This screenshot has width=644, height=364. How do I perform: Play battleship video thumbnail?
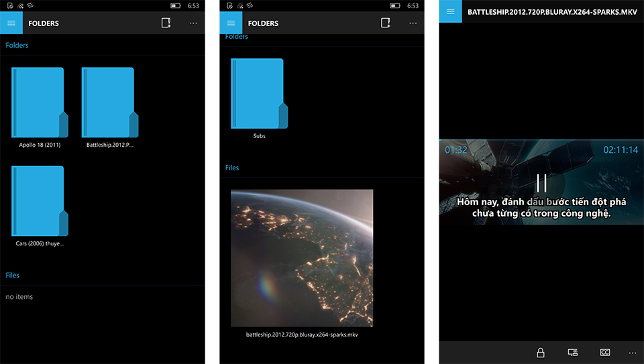(302, 257)
